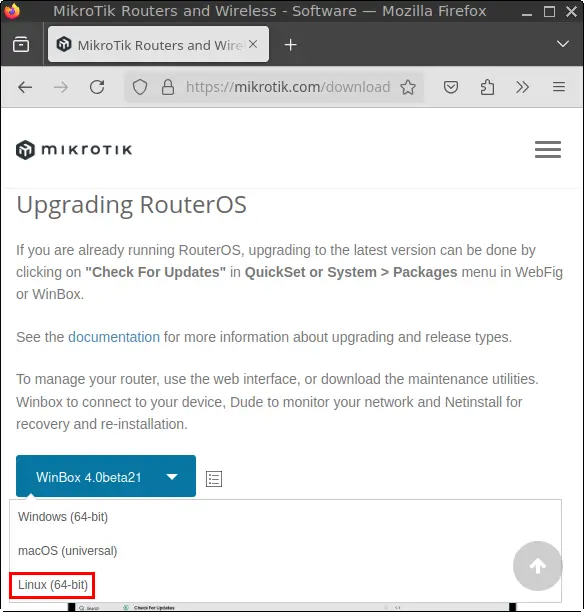The width and height of the screenshot is (584, 612).
Task: Click the Upgrading RouterOS heading
Action: click(132, 205)
